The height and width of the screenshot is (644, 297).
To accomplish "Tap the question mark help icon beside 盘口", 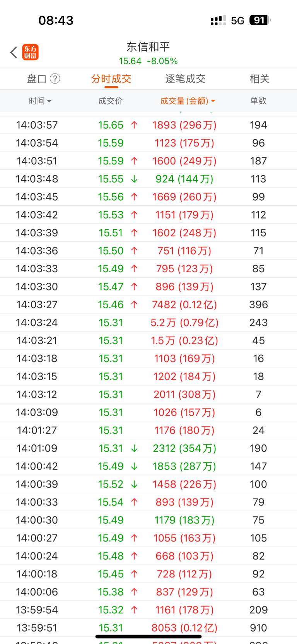I will click(x=55, y=79).
